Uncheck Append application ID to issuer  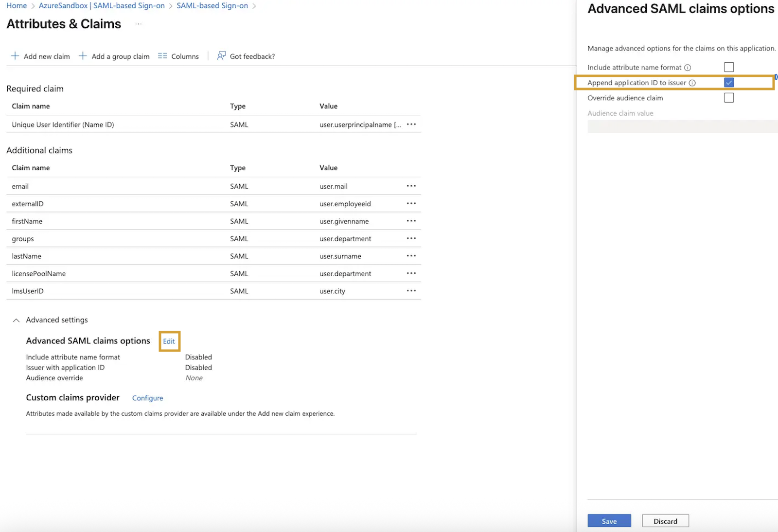coord(728,83)
